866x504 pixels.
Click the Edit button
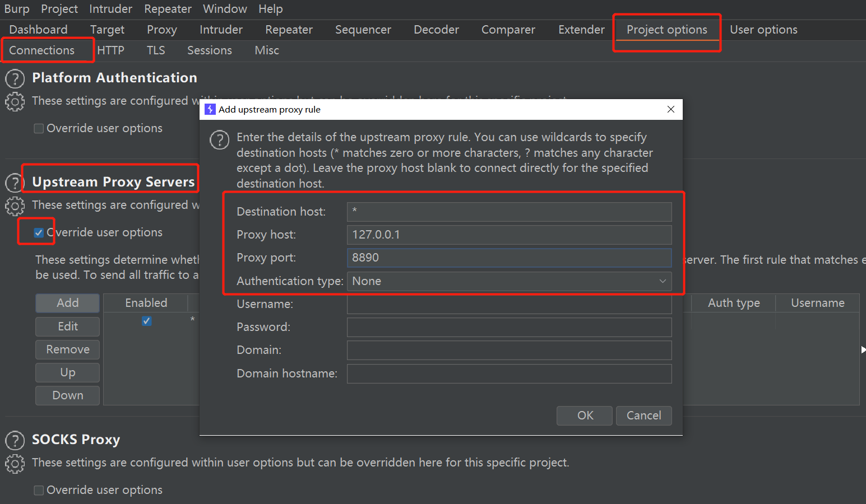point(67,326)
